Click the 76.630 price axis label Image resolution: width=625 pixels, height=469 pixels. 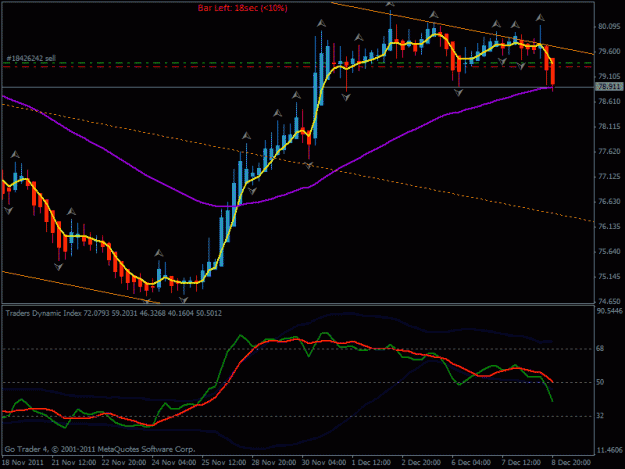(x=609, y=202)
